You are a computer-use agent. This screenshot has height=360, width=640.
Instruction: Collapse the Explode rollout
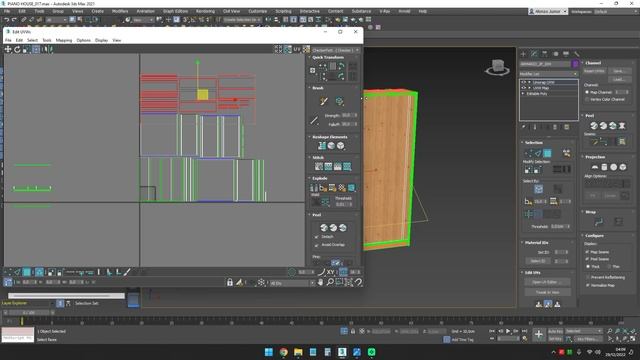320,178
